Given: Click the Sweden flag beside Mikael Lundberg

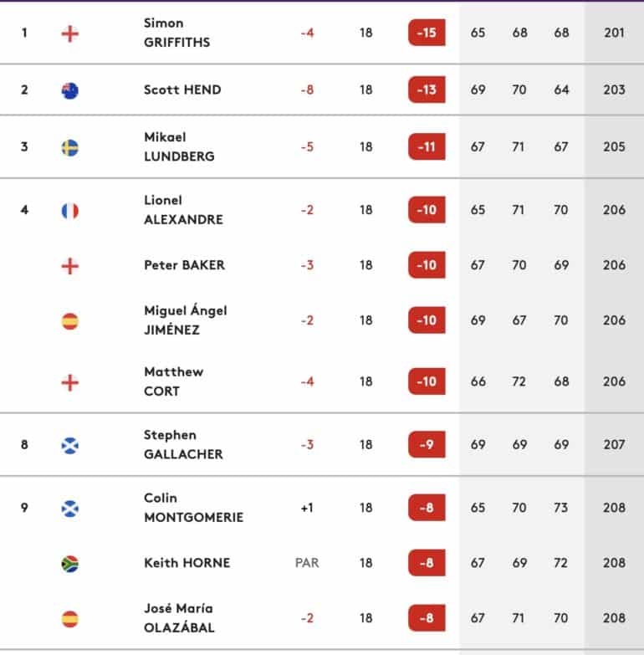Looking at the screenshot, I should click(x=69, y=147).
